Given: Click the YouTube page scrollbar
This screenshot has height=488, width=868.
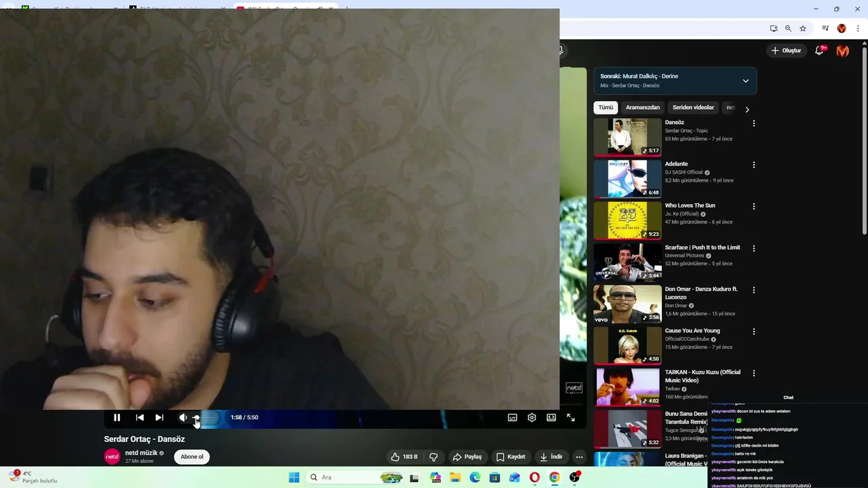Looking at the screenshot, I should click(864, 142).
